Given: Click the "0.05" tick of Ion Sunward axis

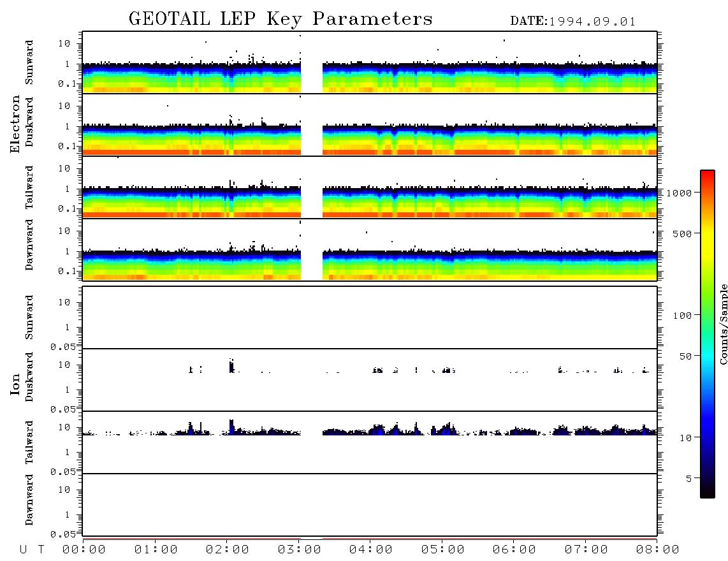Looking at the screenshot, I should 62,346.
